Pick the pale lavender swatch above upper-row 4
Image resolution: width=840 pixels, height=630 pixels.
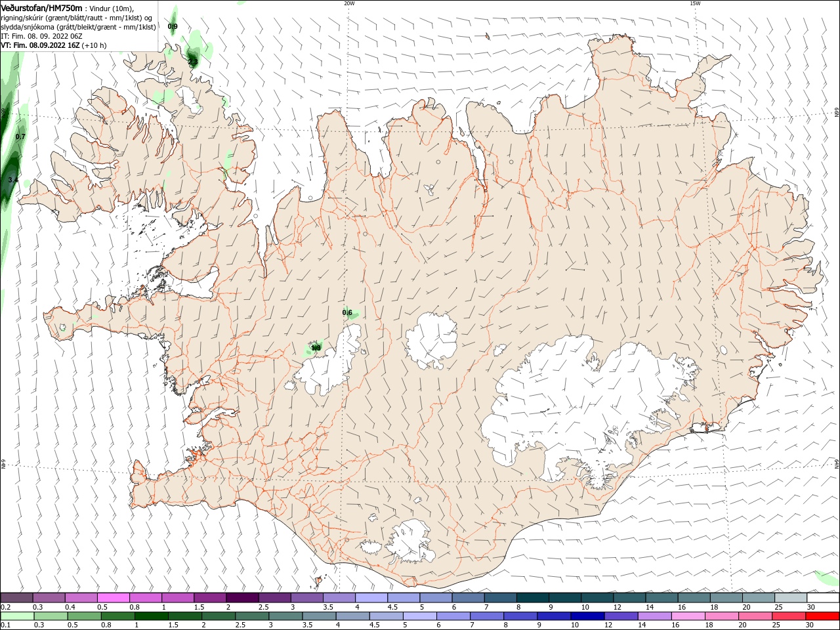(x=371, y=598)
